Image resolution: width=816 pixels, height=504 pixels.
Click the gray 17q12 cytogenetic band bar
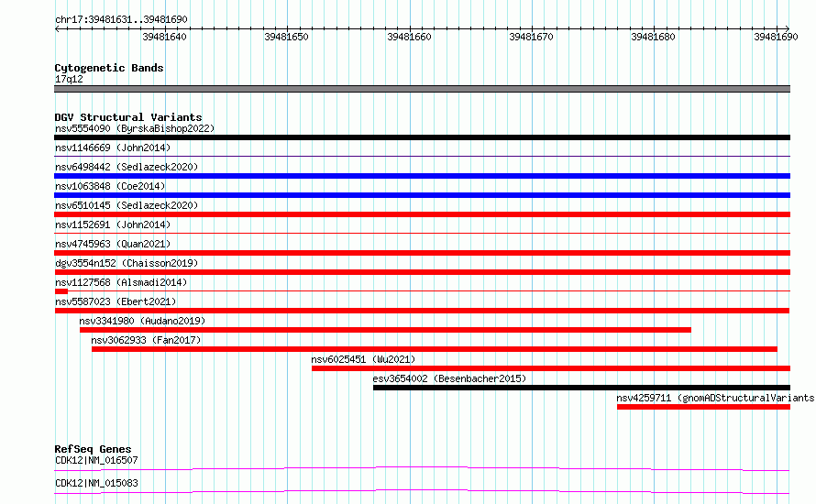(422, 89)
